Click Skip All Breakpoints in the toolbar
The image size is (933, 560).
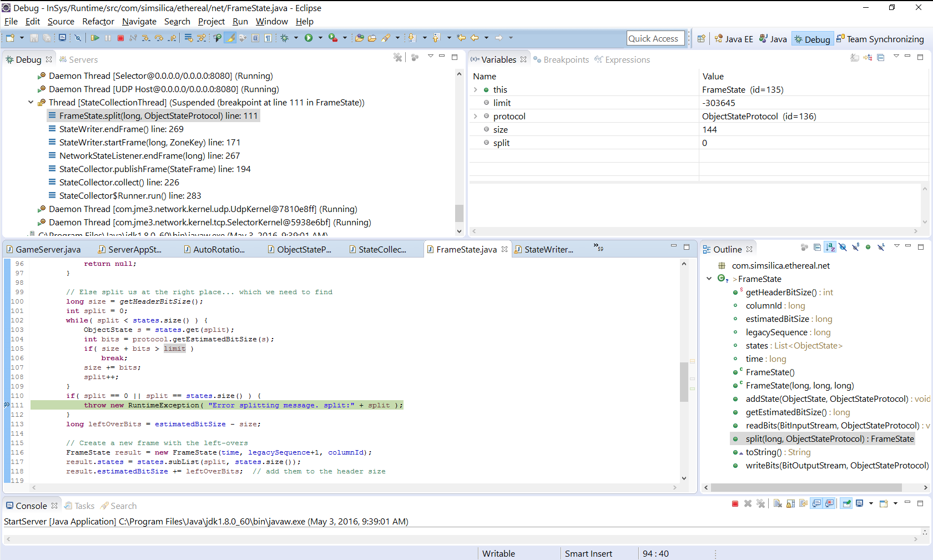78,38
